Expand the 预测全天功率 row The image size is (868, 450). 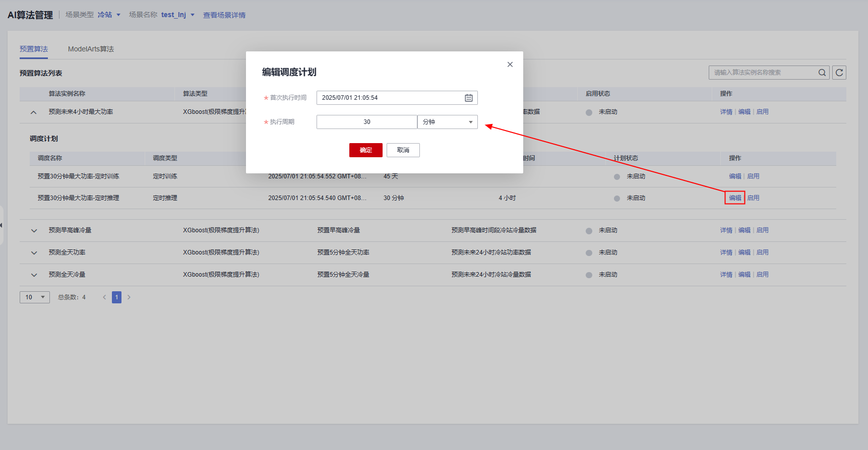pyautogui.click(x=34, y=253)
